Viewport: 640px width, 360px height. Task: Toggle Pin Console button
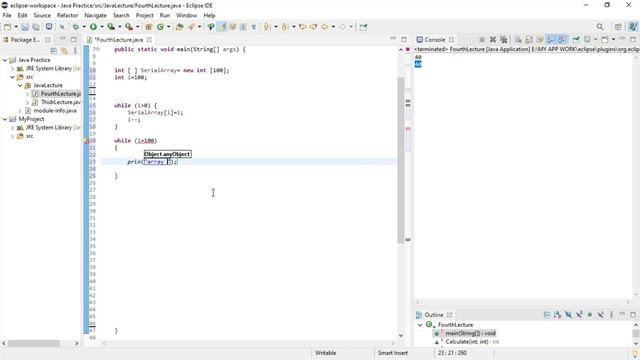coord(576,40)
